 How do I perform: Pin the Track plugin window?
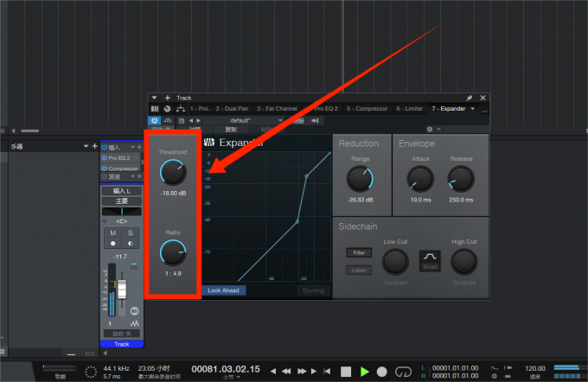pos(469,98)
